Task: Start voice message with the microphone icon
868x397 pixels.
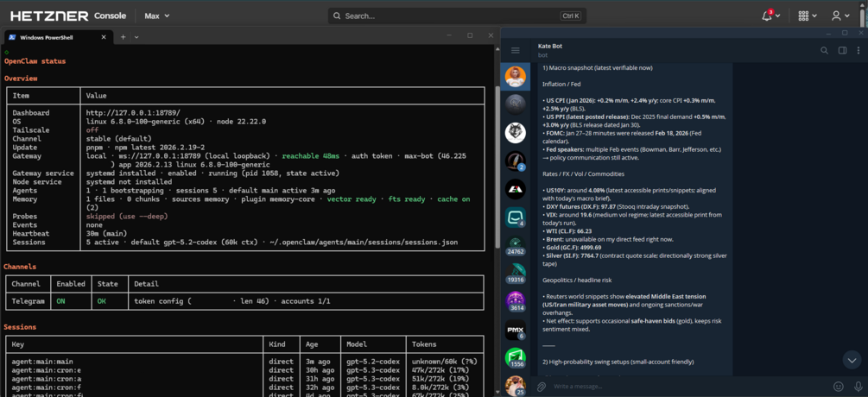Action: pyautogui.click(x=858, y=386)
